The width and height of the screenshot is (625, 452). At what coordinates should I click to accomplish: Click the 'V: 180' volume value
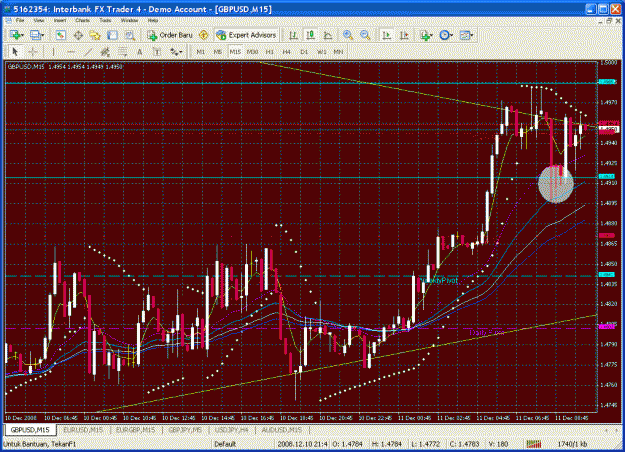[x=498, y=444]
